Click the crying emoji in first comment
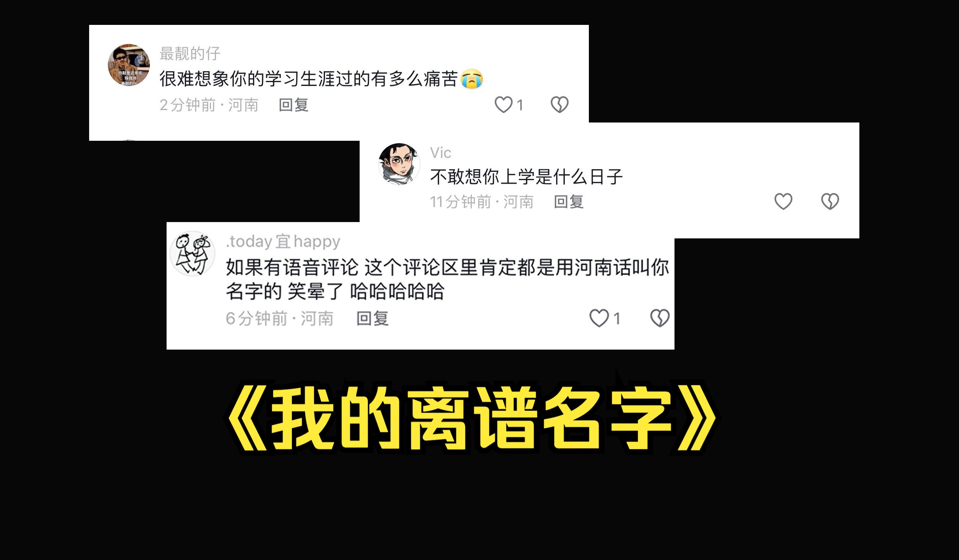 [472, 79]
